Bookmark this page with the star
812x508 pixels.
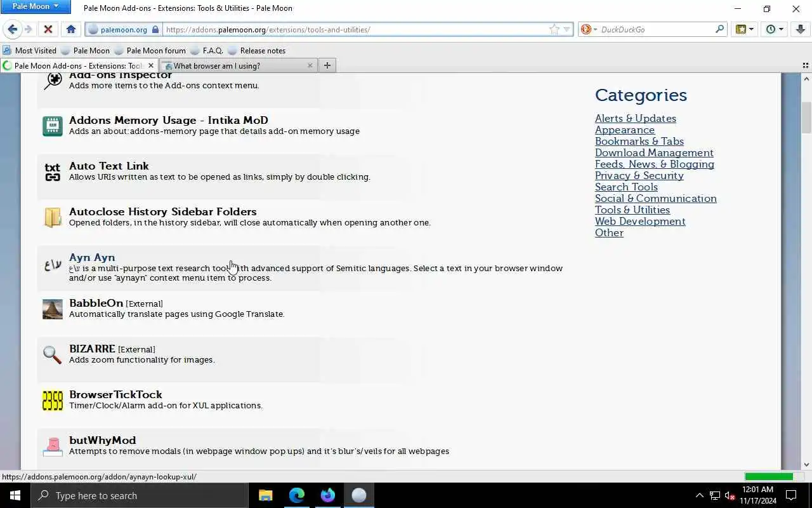click(554, 29)
